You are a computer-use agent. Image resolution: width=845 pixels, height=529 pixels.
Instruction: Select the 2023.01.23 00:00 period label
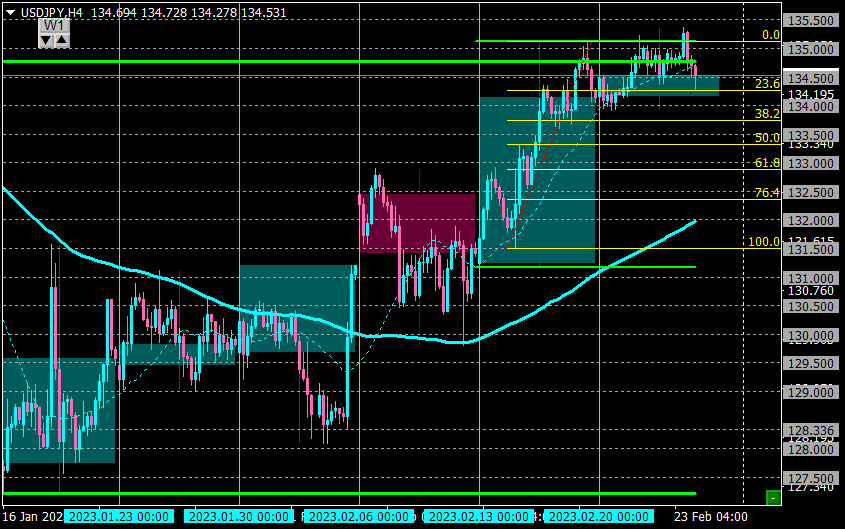(119, 517)
